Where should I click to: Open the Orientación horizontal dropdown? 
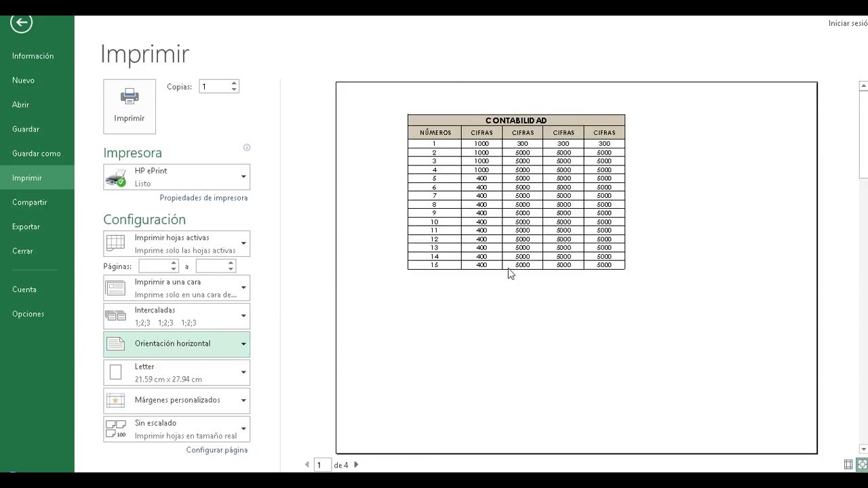pyautogui.click(x=243, y=344)
